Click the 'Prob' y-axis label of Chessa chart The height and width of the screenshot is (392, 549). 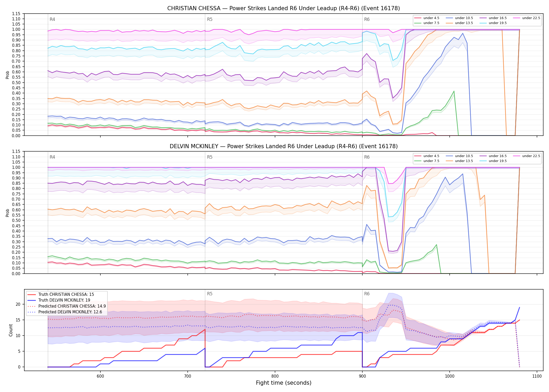coord(8,75)
